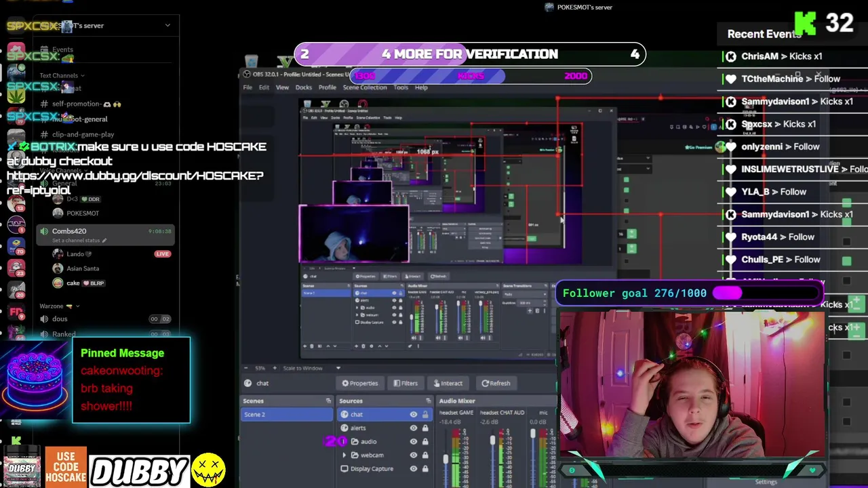
Task: Open the File menu in OBS
Action: tap(248, 87)
